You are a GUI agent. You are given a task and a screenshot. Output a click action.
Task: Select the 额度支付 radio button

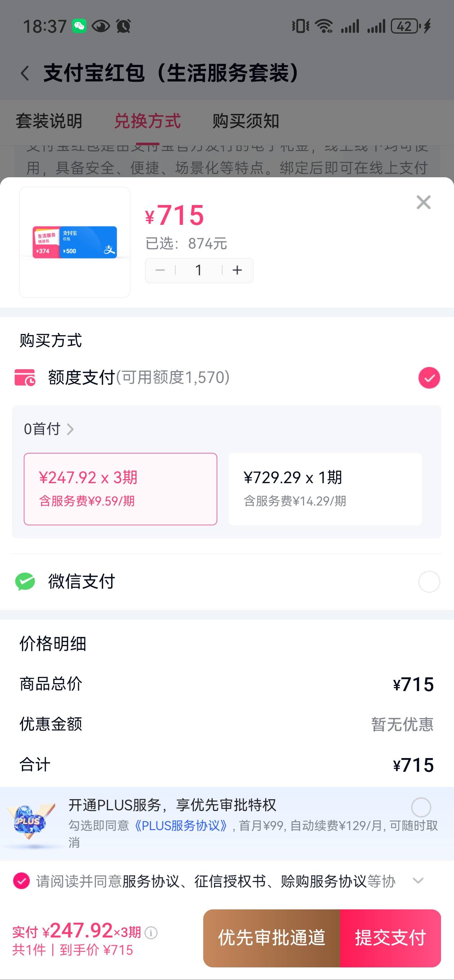(x=429, y=378)
